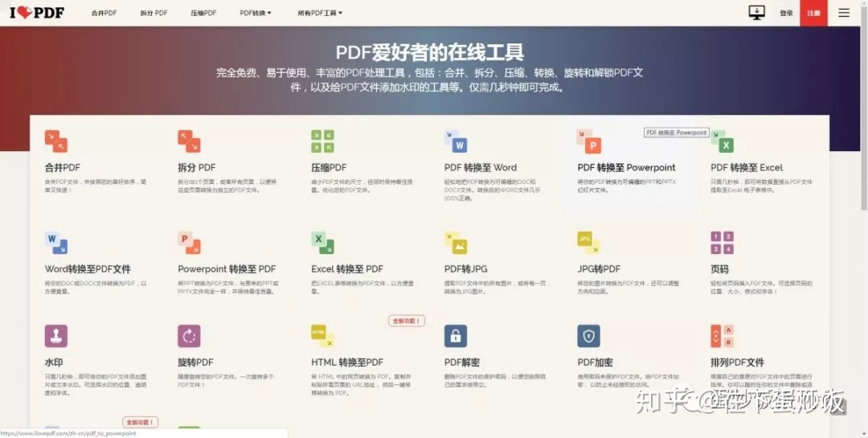Open the Powerpoint 转换至 PDF title link
The height and width of the screenshot is (438, 868).
[x=227, y=269]
